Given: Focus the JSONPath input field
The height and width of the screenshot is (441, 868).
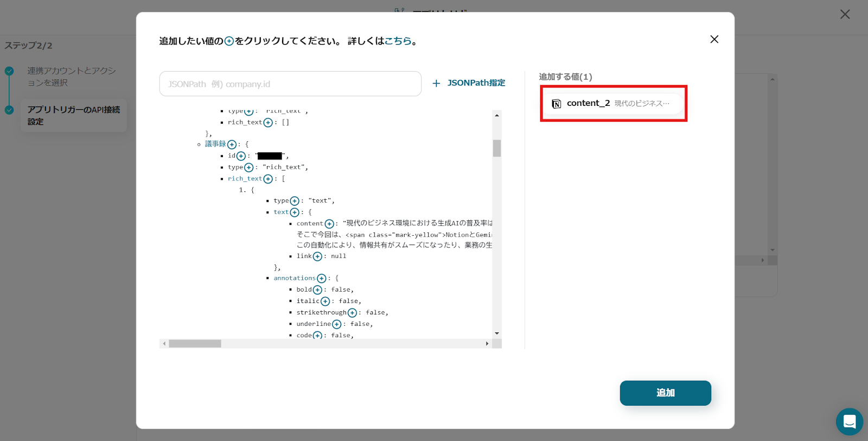Looking at the screenshot, I should 290,84.
